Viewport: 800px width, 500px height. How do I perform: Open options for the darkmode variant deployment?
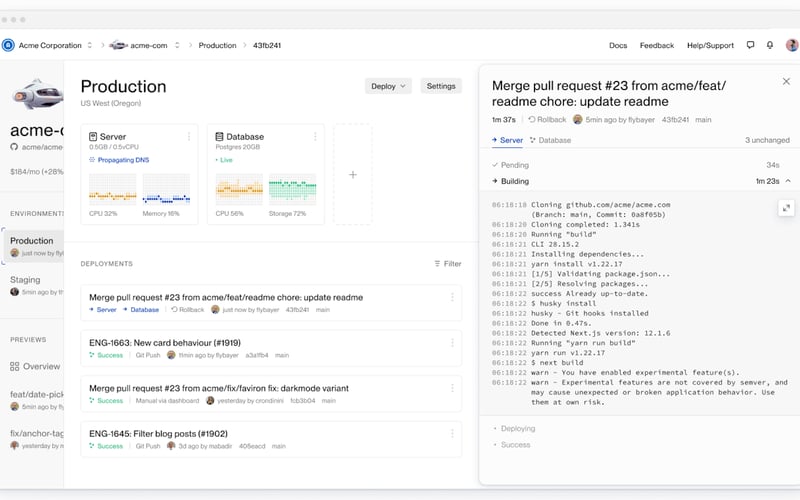pyautogui.click(x=452, y=388)
